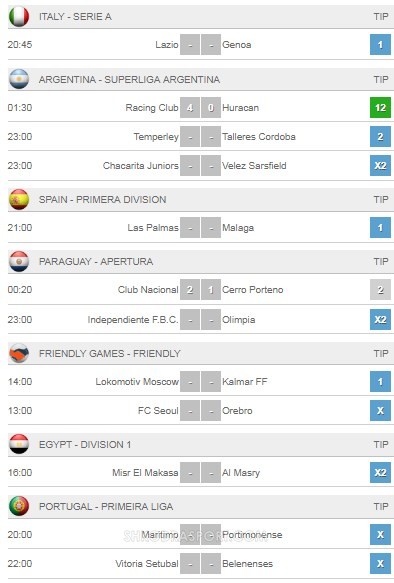Click X tip for FC Seoul vs Orebro
The width and height of the screenshot is (394, 583).
(380, 410)
